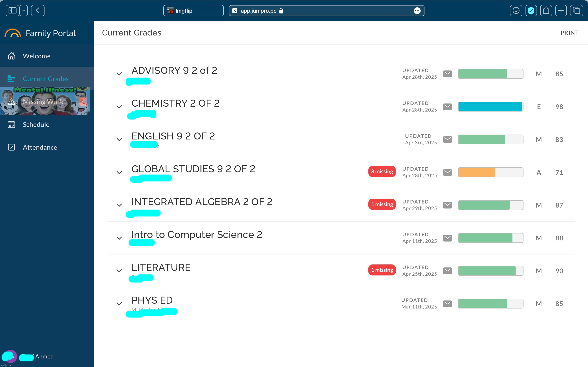Image resolution: width=588 pixels, height=367 pixels.
Task: Open a new tab with plus icon
Action: 561,11
